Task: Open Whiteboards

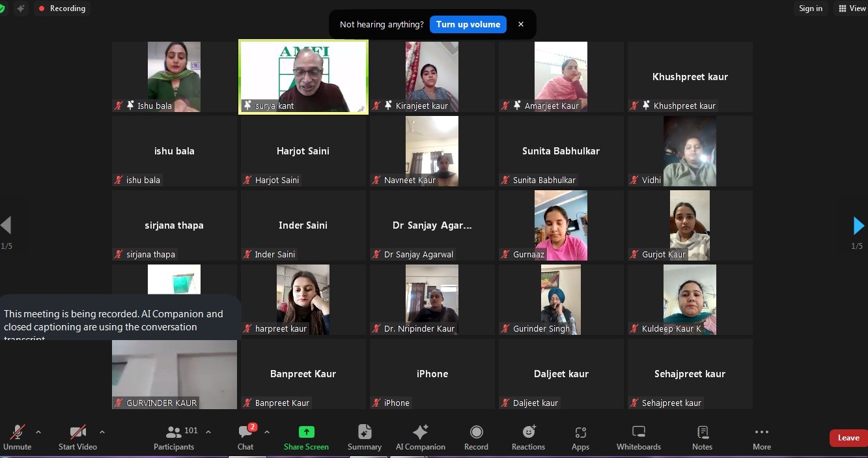Action: [639, 437]
